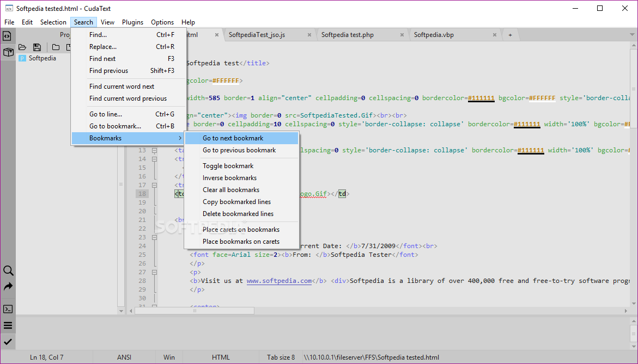Click the Ln 18, Col 7 status field
638x364 pixels.
click(46, 357)
